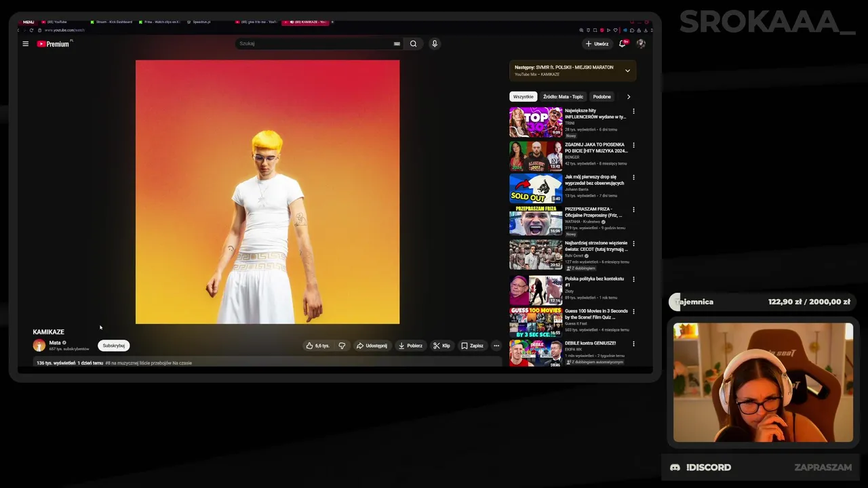The height and width of the screenshot is (488, 868).
Task: Save video with Zapisz
Action: pos(472,346)
